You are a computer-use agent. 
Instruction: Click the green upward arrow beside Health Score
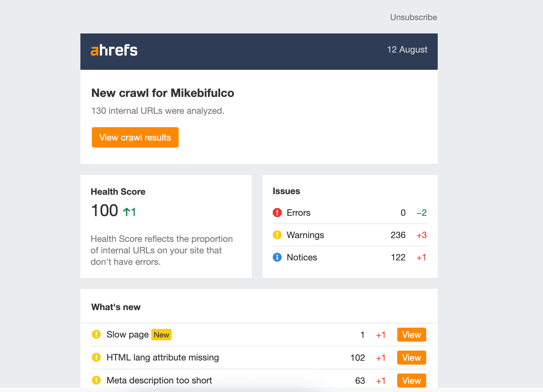[126, 210]
